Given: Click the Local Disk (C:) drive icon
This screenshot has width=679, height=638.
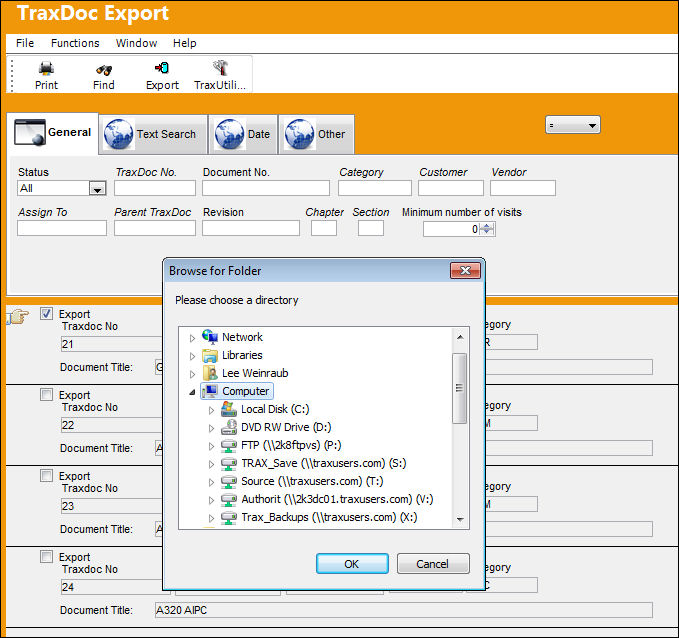Looking at the screenshot, I should tap(229, 409).
